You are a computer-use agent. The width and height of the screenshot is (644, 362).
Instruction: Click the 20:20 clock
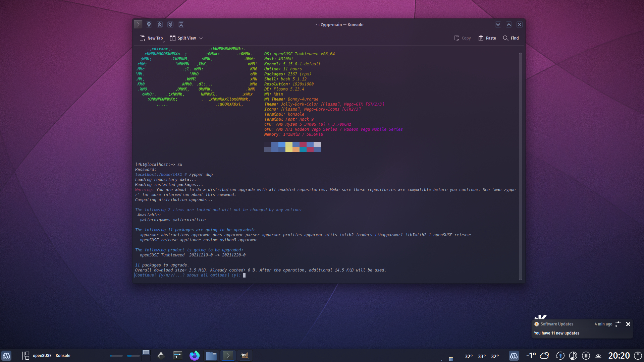pos(619,356)
